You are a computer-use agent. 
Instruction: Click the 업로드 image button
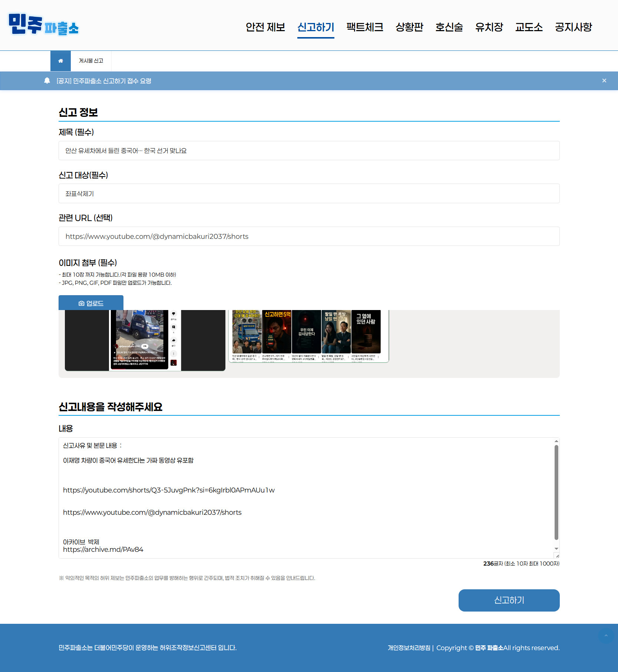[91, 303]
